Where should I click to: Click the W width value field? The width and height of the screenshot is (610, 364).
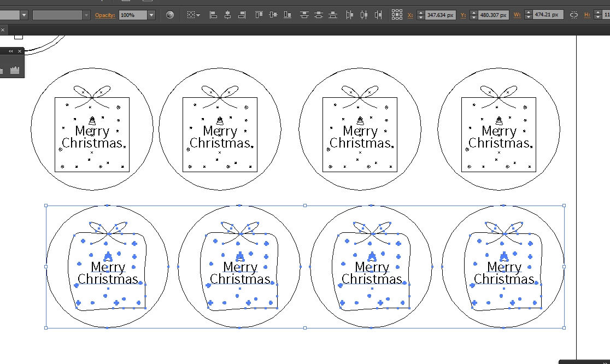pos(547,15)
